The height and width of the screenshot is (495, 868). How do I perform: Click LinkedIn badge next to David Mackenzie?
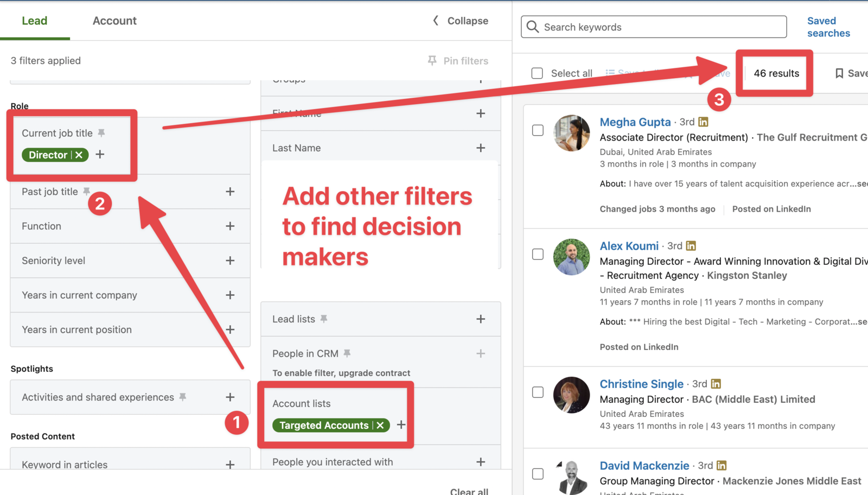tap(722, 466)
